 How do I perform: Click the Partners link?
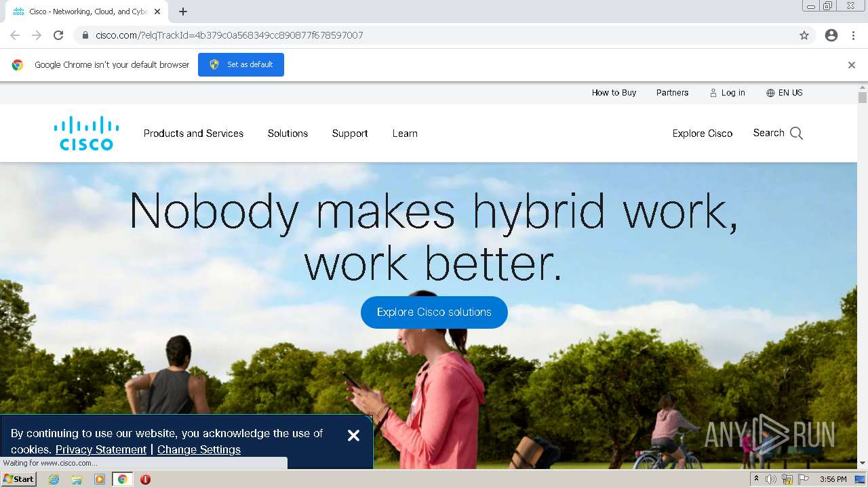[x=672, y=93]
